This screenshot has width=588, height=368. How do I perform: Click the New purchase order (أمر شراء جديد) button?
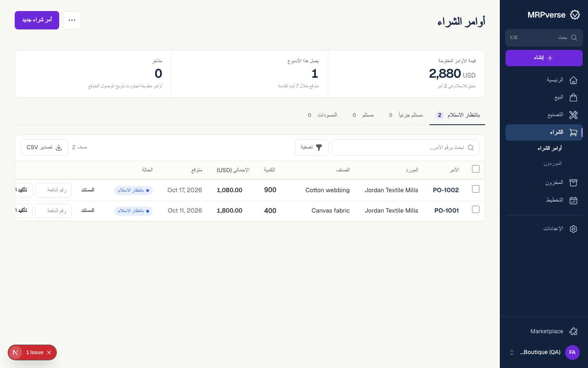[37, 20]
